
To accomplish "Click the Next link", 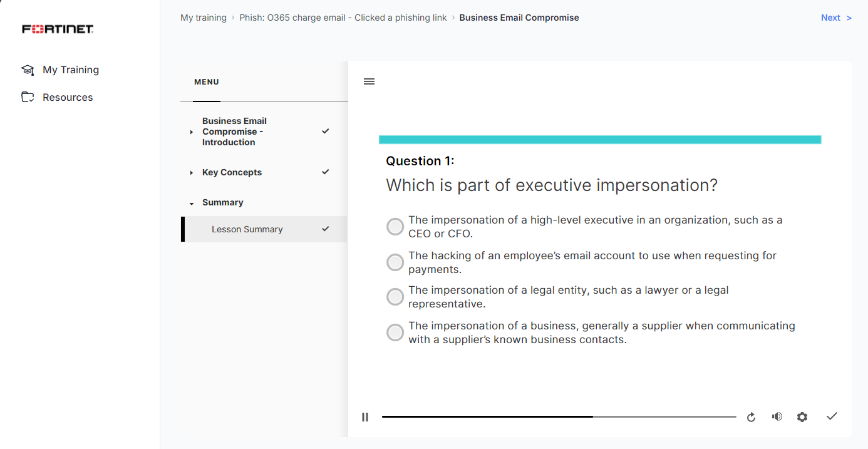I will (x=835, y=18).
